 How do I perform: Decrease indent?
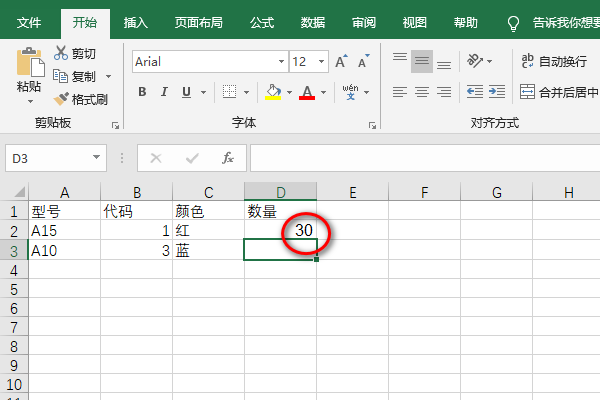pos(475,92)
